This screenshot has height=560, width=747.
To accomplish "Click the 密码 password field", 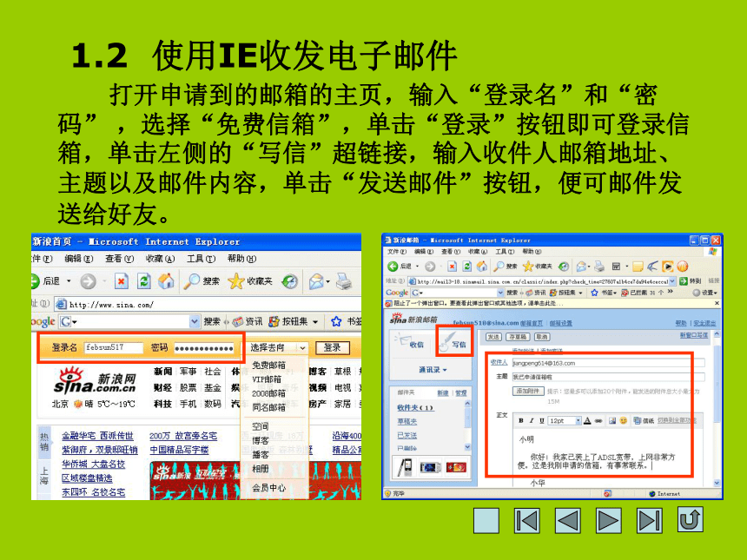I will [x=204, y=347].
